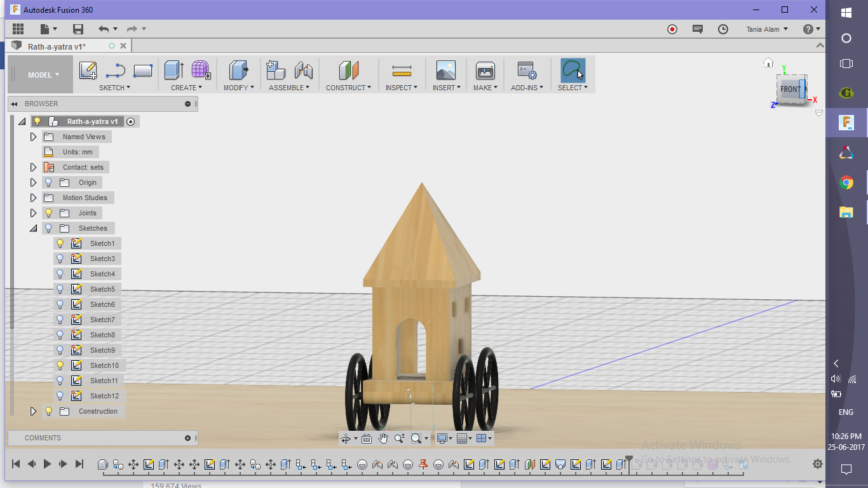Toggle the Rath-a-yatra v1 activate radio button
Image resolution: width=868 pixels, height=488 pixels.
tap(131, 121)
